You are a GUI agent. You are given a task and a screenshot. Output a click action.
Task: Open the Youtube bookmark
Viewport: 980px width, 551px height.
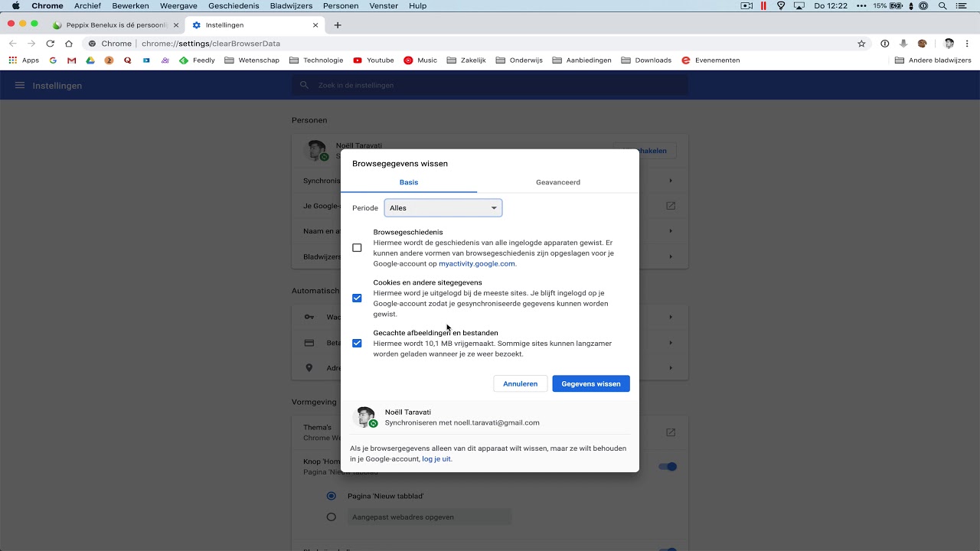pyautogui.click(x=374, y=60)
